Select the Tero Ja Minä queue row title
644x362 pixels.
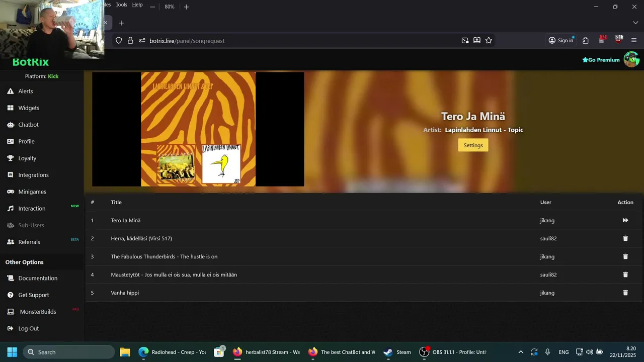click(x=126, y=220)
